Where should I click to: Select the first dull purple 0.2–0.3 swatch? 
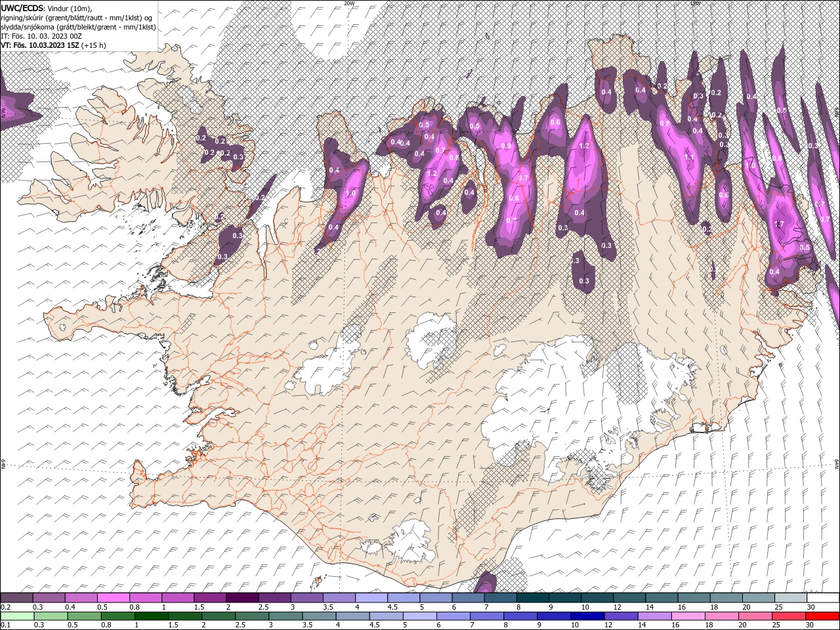tap(16, 598)
